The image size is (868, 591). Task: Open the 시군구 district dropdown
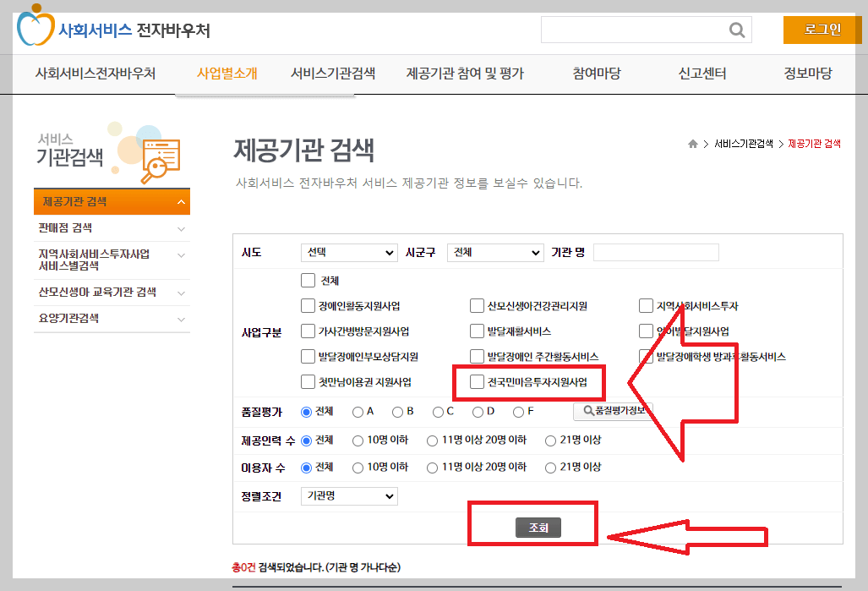[x=495, y=252]
